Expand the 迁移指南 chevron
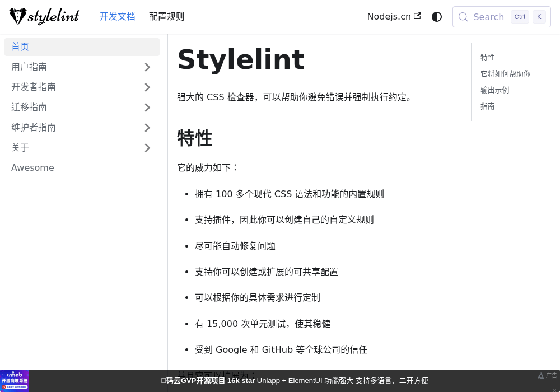 pos(147,108)
